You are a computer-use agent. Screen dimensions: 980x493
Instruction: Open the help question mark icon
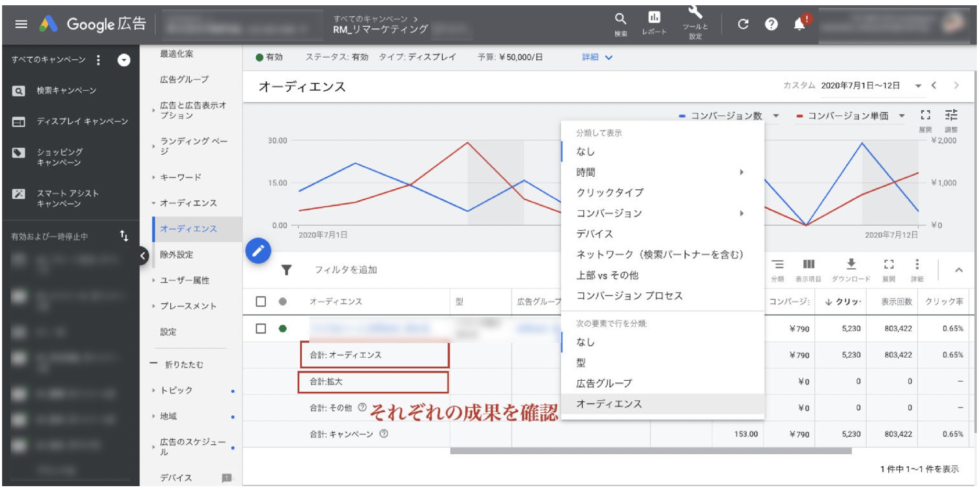coord(771,24)
